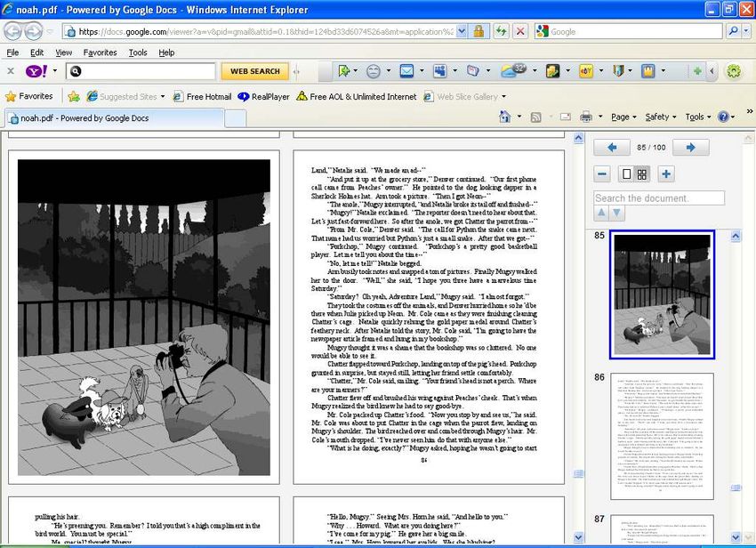Open the Tools menu in menu bar
Screen dimensions: 756x548
[x=138, y=52]
